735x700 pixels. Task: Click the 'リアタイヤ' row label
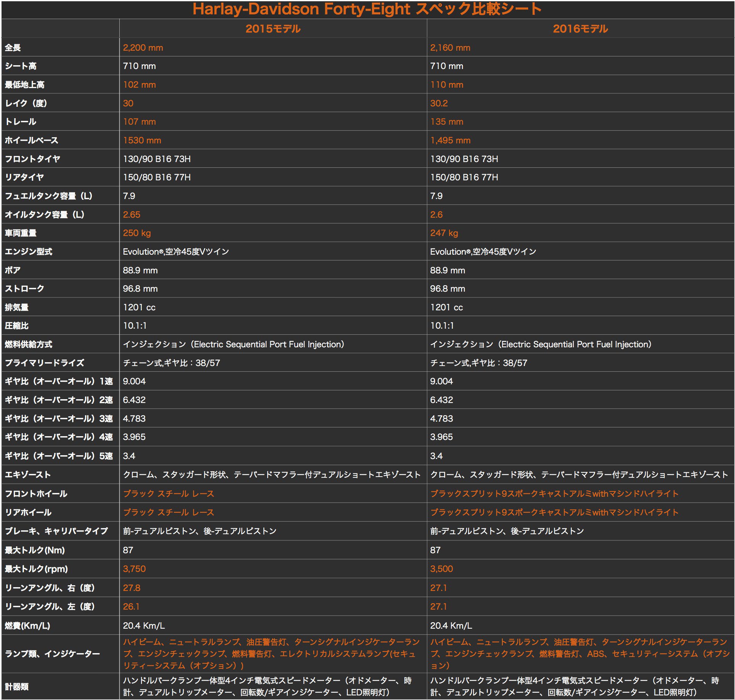coord(24,177)
